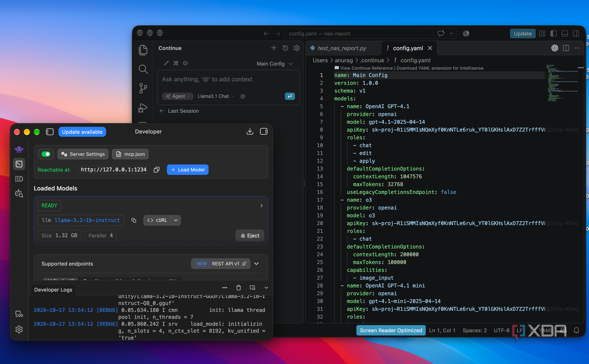This screenshot has width=589, height=364.
Task: Toggle VS Code primary side bar
Action: 554,34
